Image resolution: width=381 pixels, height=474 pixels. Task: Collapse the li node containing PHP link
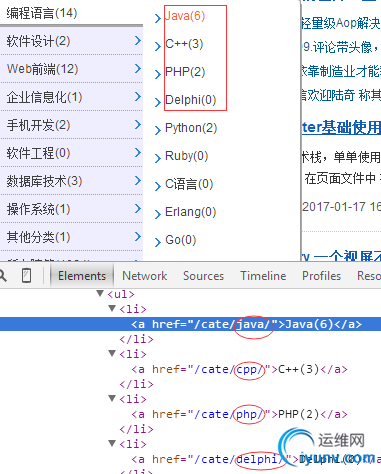[112, 398]
